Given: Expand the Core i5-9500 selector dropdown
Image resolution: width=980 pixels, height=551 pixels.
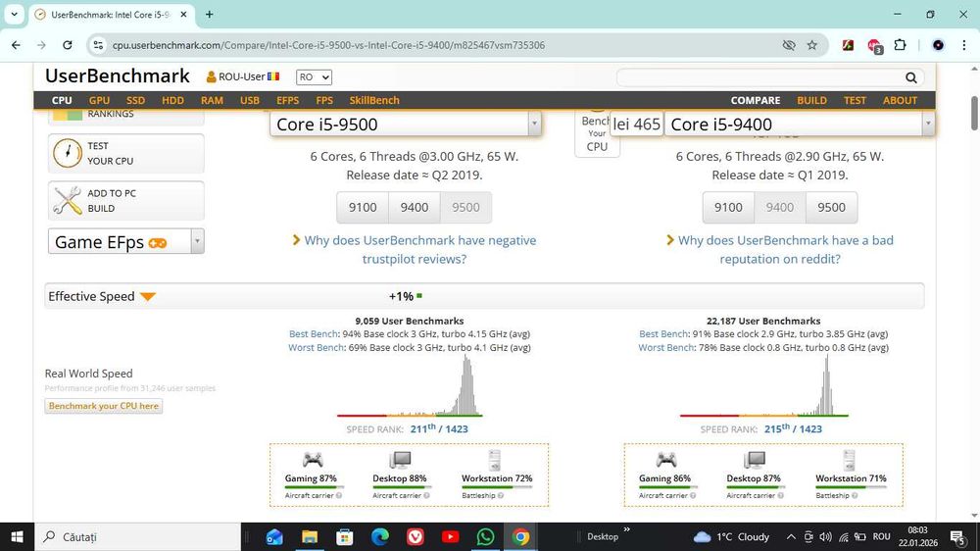Looking at the screenshot, I should (x=534, y=124).
